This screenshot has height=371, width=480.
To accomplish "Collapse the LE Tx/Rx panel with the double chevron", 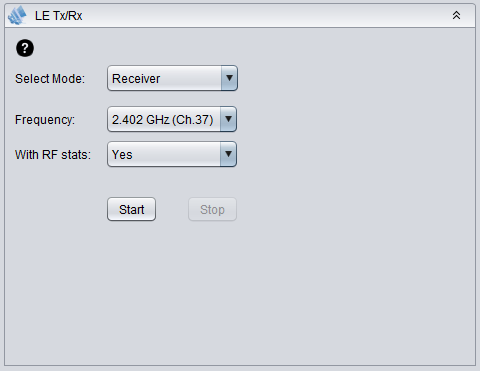I will coord(456,15).
